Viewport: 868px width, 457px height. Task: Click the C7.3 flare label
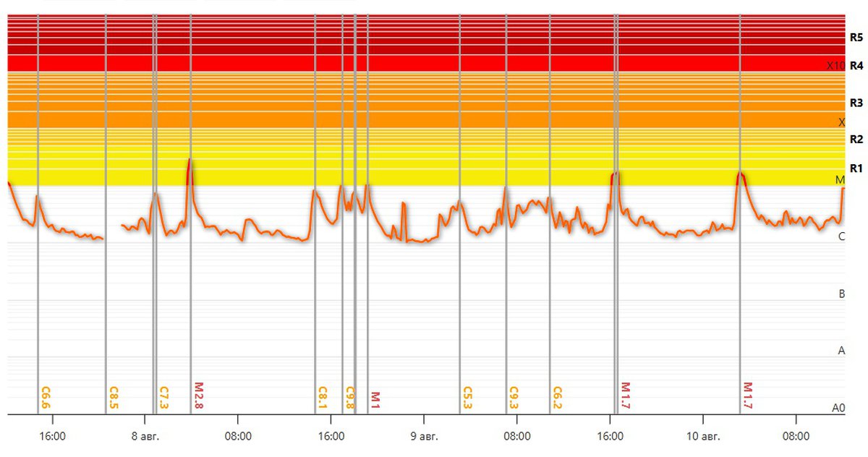click(163, 397)
